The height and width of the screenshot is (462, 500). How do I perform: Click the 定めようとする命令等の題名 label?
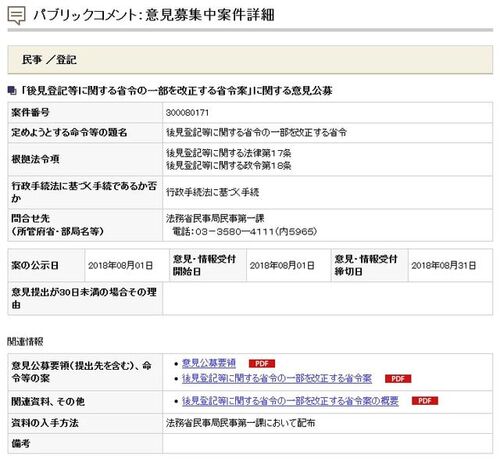69,132
